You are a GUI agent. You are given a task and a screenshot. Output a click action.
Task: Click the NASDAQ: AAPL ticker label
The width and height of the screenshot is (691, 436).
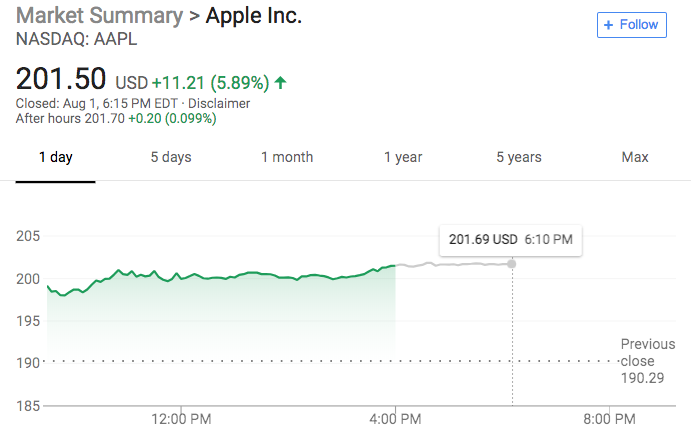point(77,40)
